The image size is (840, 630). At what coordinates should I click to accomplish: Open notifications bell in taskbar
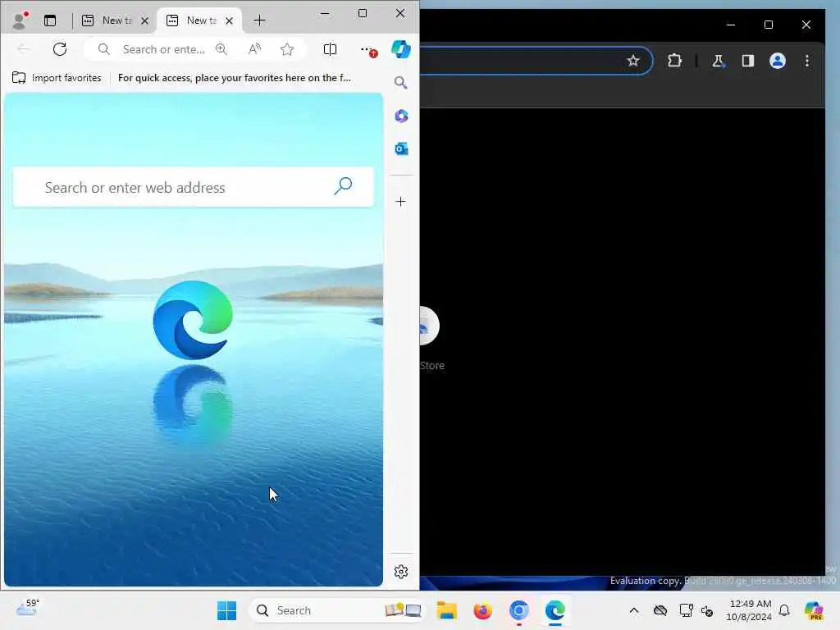coord(784,610)
